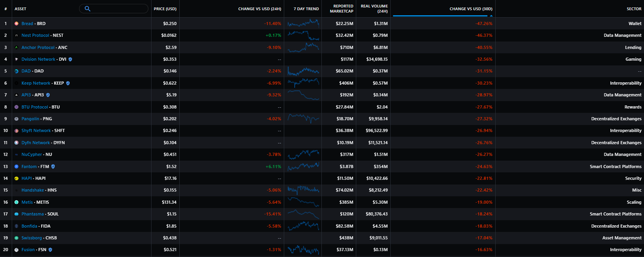Open the Handshake asset link
The height and width of the screenshot is (257, 644).
coord(33,190)
